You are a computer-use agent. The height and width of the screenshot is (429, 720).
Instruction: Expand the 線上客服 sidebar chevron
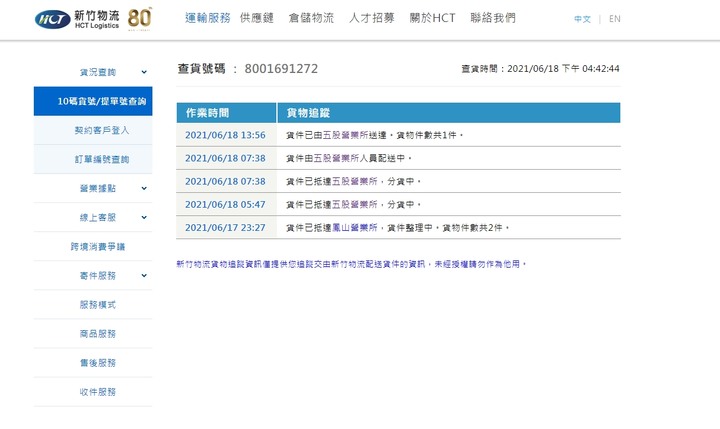[144, 217]
